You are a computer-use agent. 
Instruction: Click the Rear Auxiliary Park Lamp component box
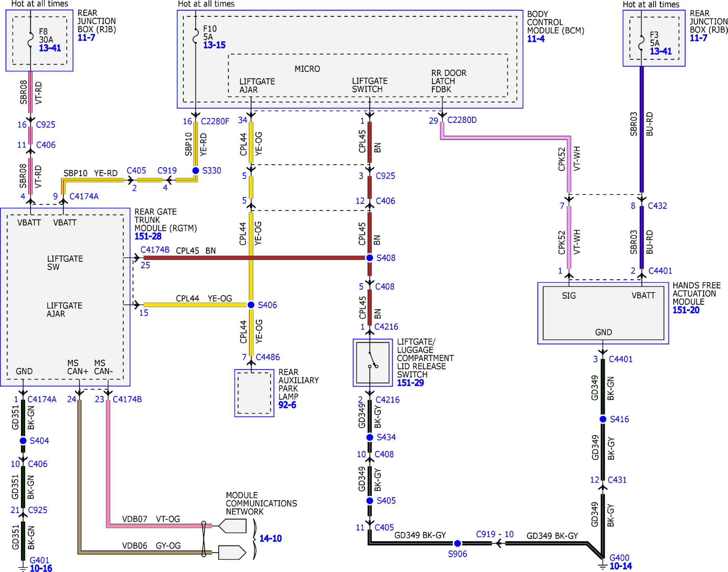254,393
